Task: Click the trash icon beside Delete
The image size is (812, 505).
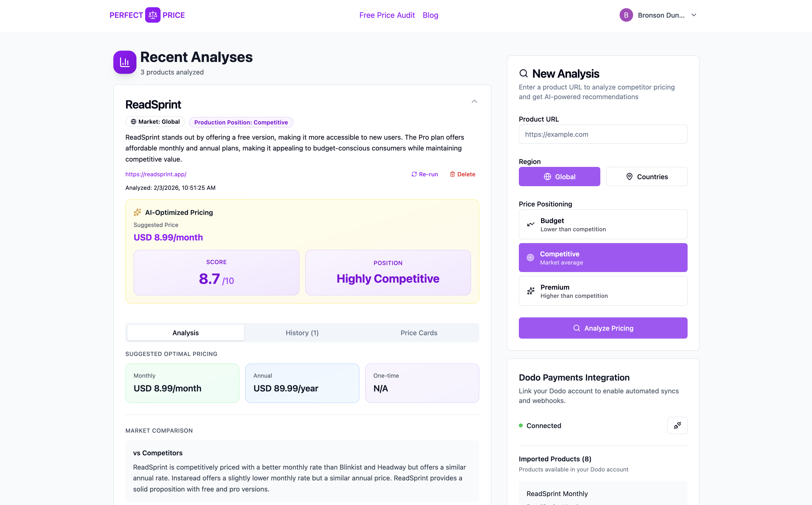Action: pyautogui.click(x=453, y=174)
